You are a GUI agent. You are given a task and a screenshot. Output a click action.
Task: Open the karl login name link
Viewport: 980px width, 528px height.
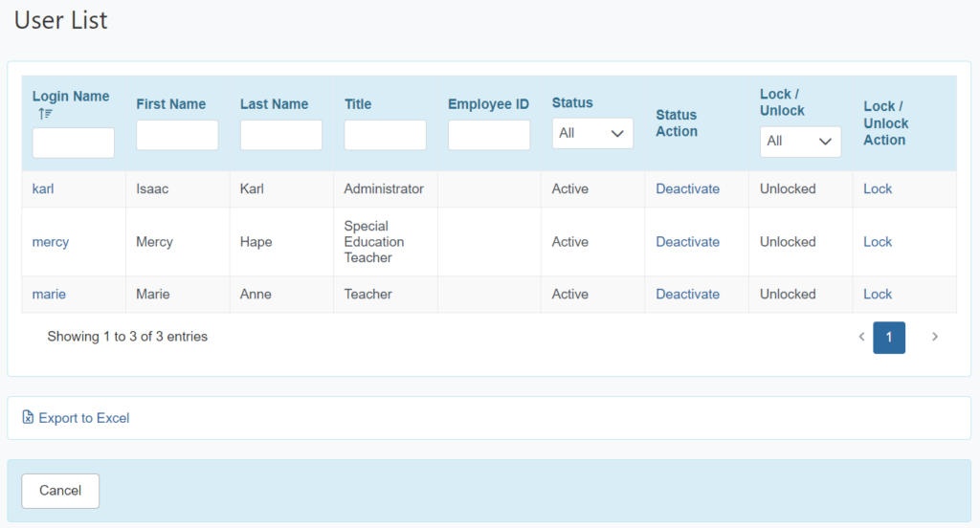pyautogui.click(x=43, y=188)
